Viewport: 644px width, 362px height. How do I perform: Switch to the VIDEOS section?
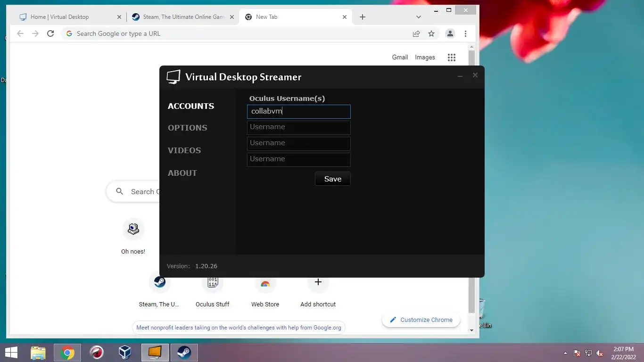(184, 150)
